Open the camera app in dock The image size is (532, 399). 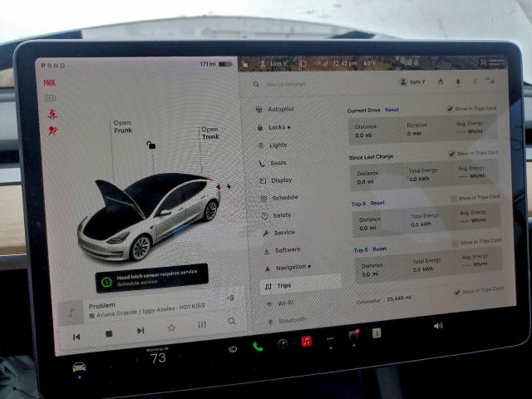[283, 343]
